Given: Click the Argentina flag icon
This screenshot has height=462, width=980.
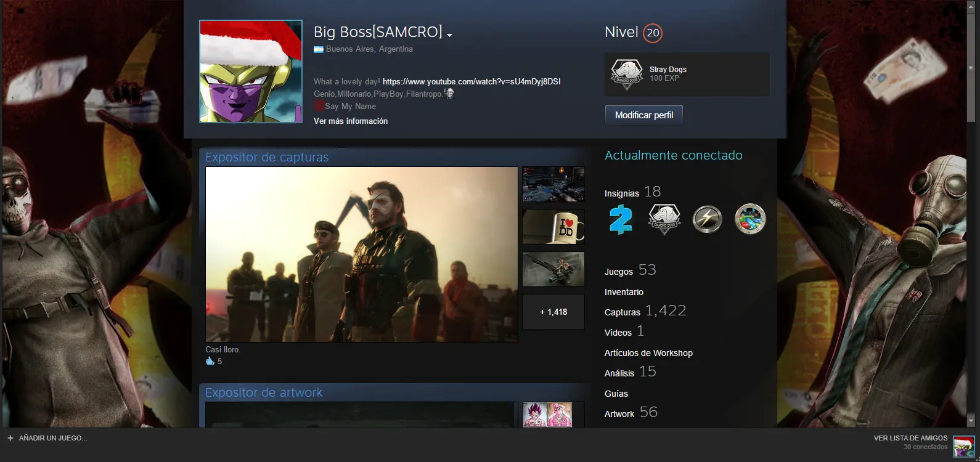Looking at the screenshot, I should coord(319,49).
